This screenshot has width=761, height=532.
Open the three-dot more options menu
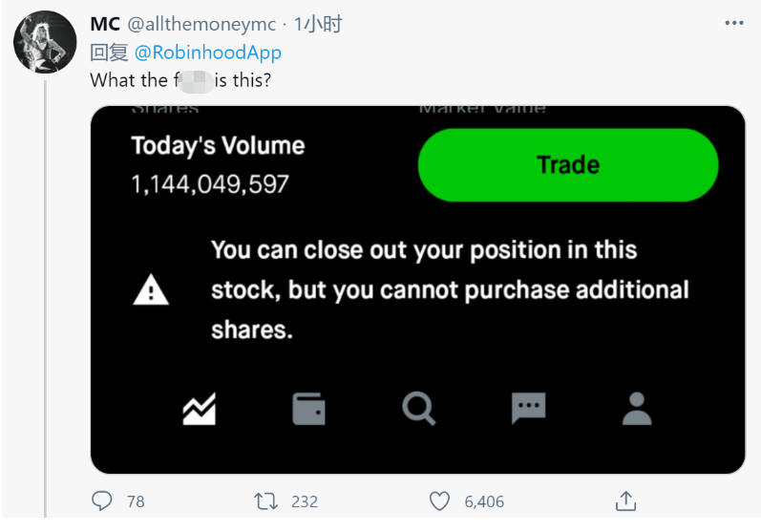733,24
